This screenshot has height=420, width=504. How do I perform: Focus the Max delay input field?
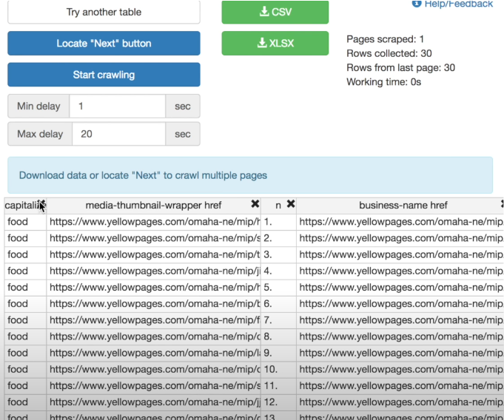[118, 134]
